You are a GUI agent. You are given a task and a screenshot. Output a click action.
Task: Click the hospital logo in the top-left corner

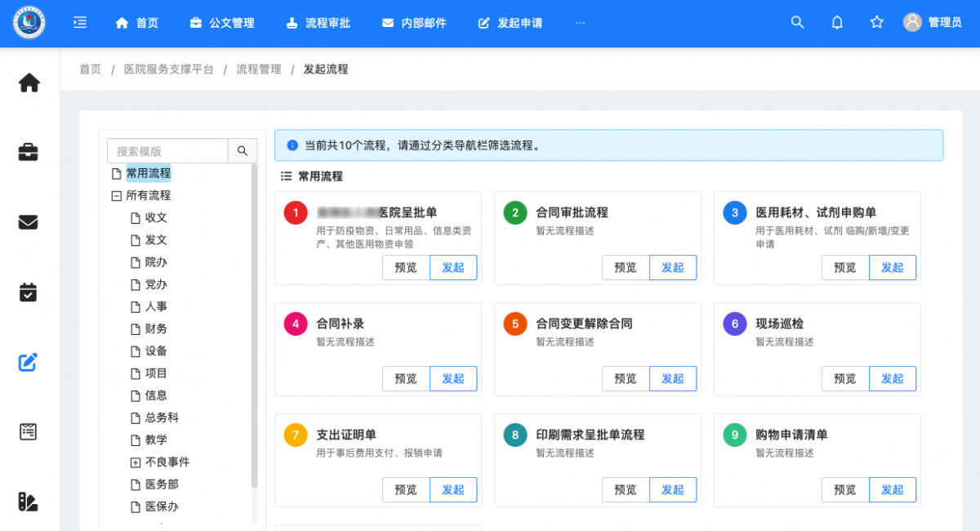29,23
